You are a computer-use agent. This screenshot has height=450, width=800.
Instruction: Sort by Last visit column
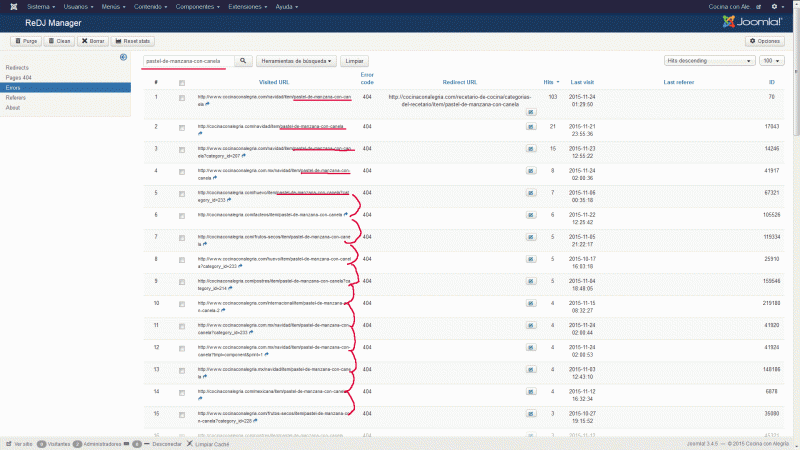tap(582, 82)
